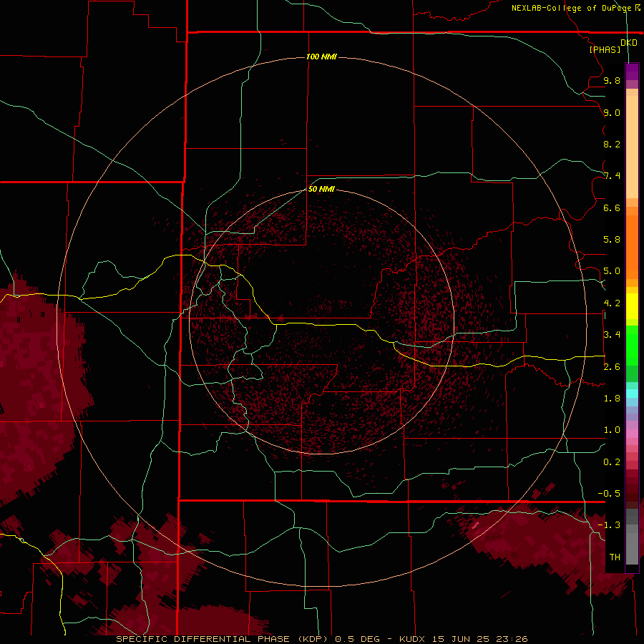Viewport: 644px width, 644px height.
Task: Click the 100 NMI range ring label
Action: (321, 57)
